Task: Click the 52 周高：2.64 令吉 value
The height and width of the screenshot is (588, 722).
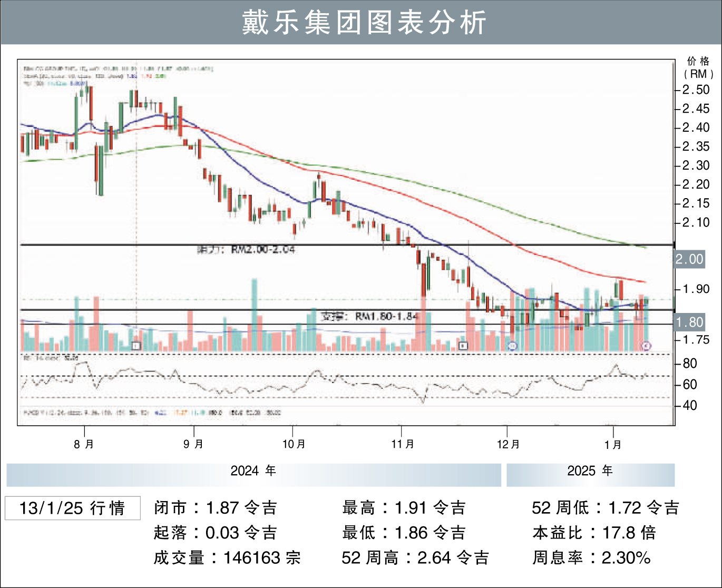Action: point(415,557)
